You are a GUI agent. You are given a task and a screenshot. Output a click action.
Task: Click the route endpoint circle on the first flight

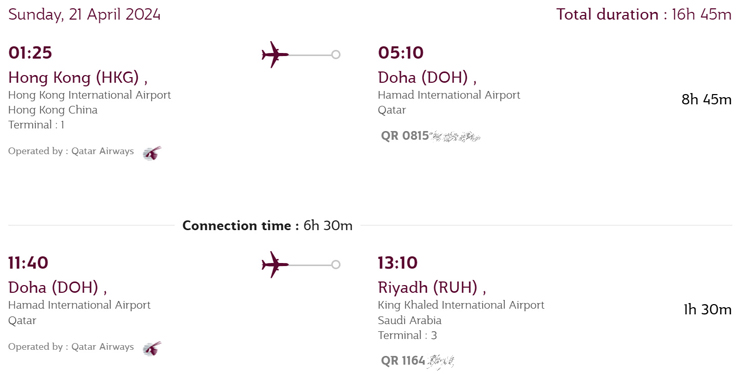pos(336,55)
